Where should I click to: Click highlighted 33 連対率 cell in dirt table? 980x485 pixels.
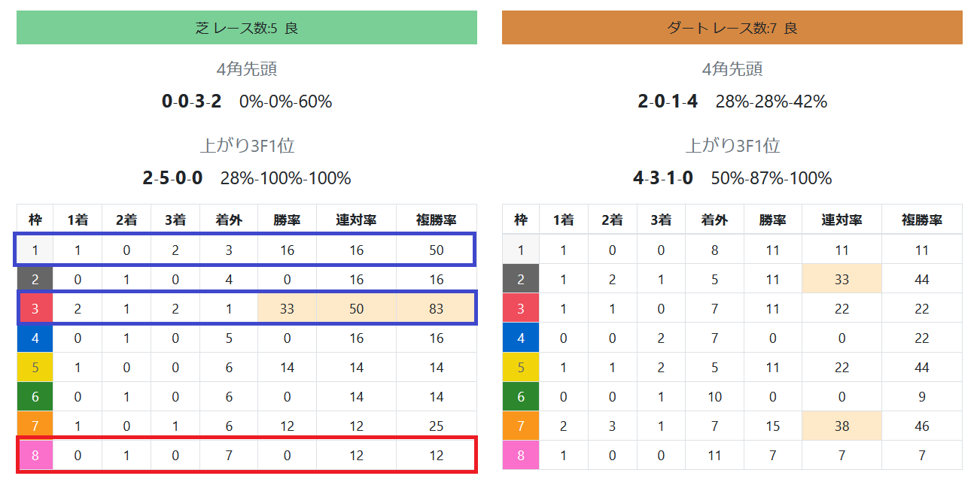click(842, 279)
